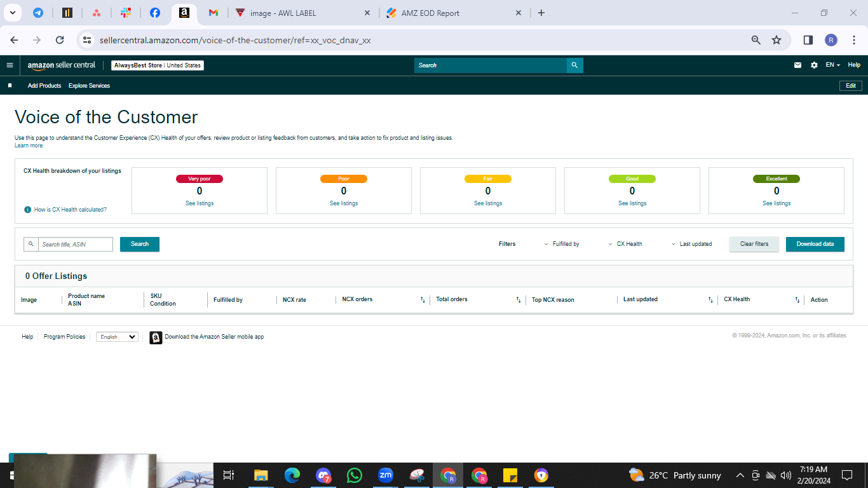Screen dimensions: 868x488
Task: Open the Learn more link
Action: click(x=29, y=146)
